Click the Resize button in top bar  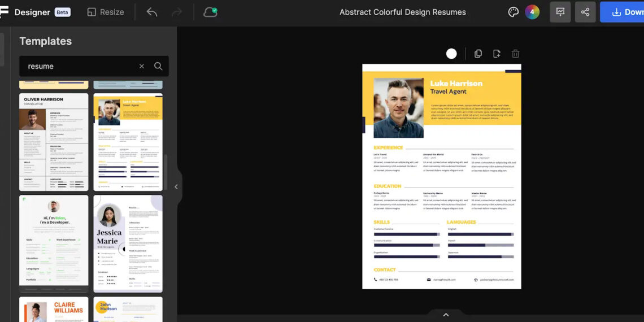pos(106,12)
